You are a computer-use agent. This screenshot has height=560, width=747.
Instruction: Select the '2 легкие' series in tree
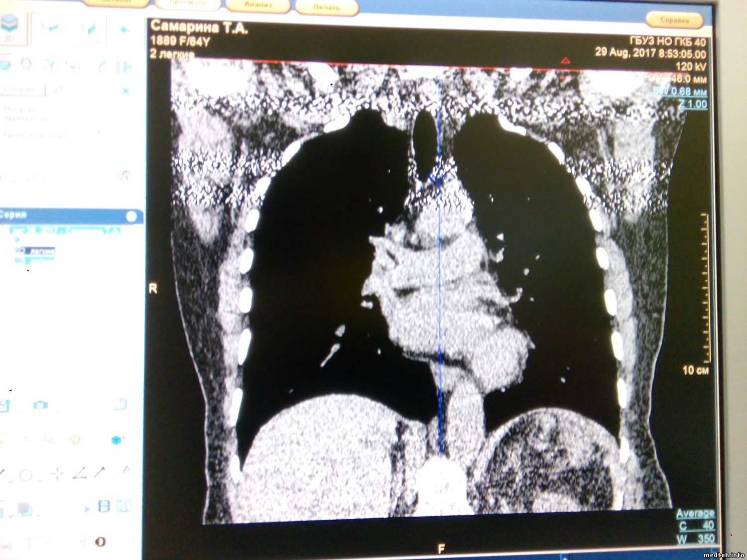(38, 251)
